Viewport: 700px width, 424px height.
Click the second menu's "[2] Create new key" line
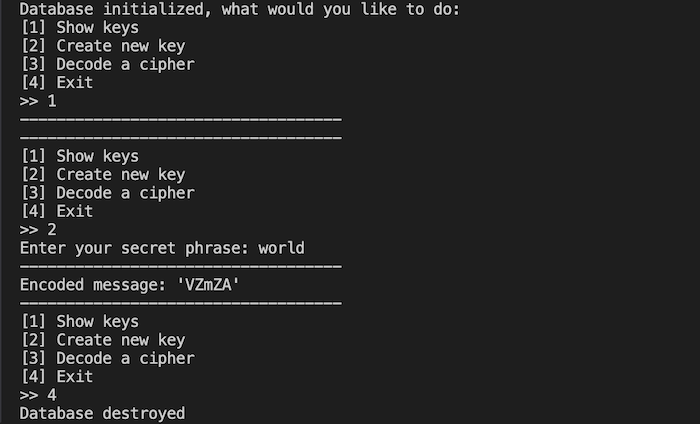[x=102, y=174]
